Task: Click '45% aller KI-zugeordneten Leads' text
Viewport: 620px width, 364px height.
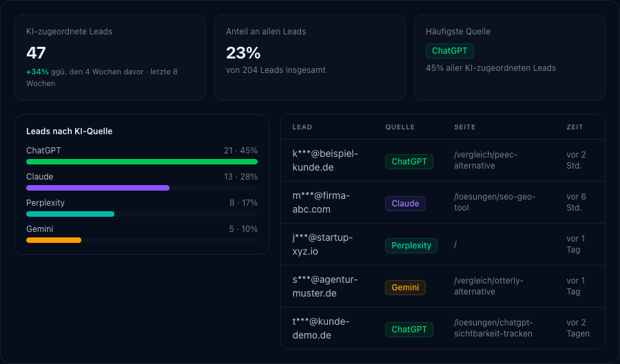Action: click(490, 68)
